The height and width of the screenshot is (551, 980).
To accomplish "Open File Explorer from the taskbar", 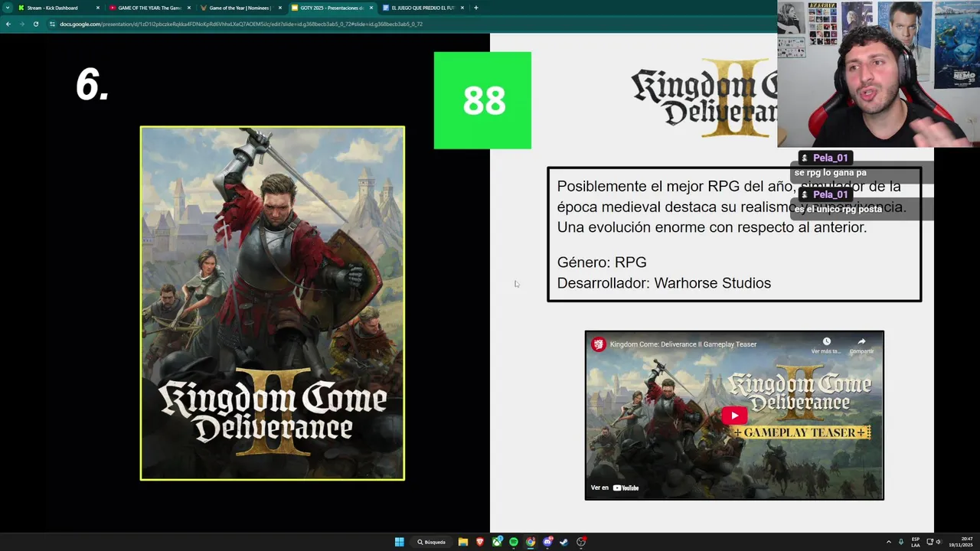I will pos(463,542).
